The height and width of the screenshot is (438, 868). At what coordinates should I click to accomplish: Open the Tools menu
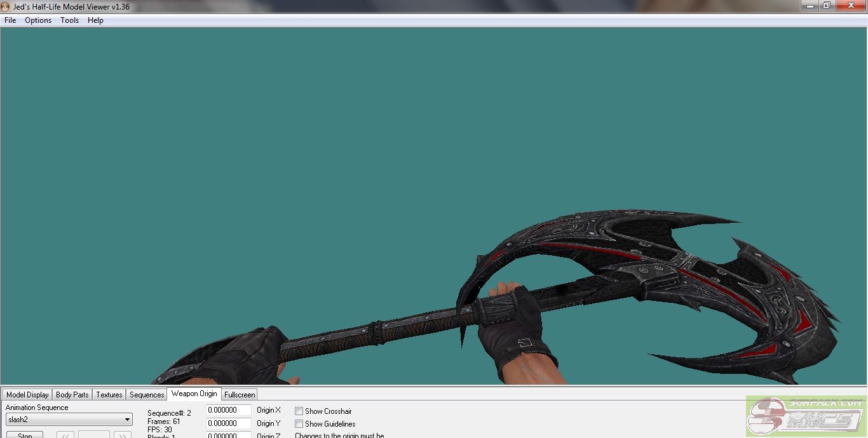point(70,20)
